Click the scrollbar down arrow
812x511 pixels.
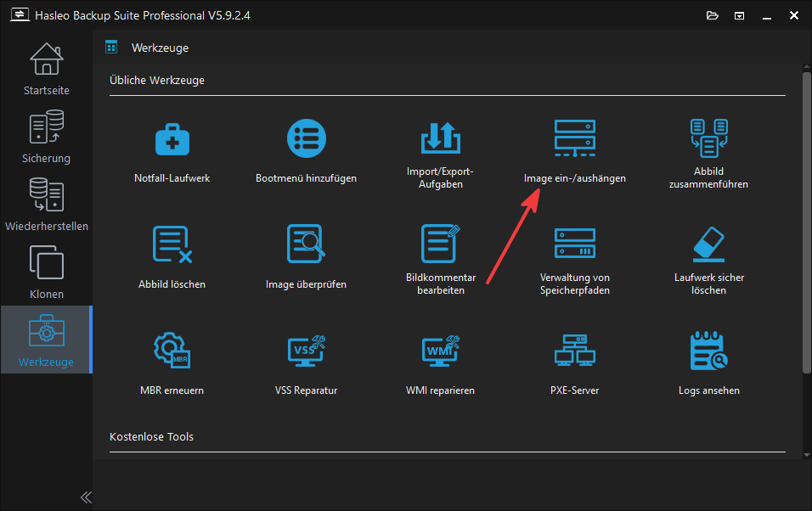click(x=807, y=455)
